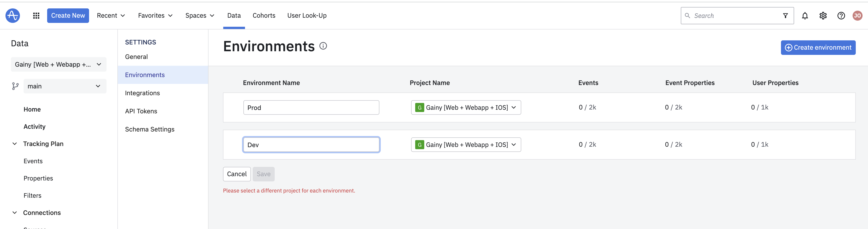The image size is (868, 229).
Task: Open the Prod environment project dropdown
Action: pos(466,108)
